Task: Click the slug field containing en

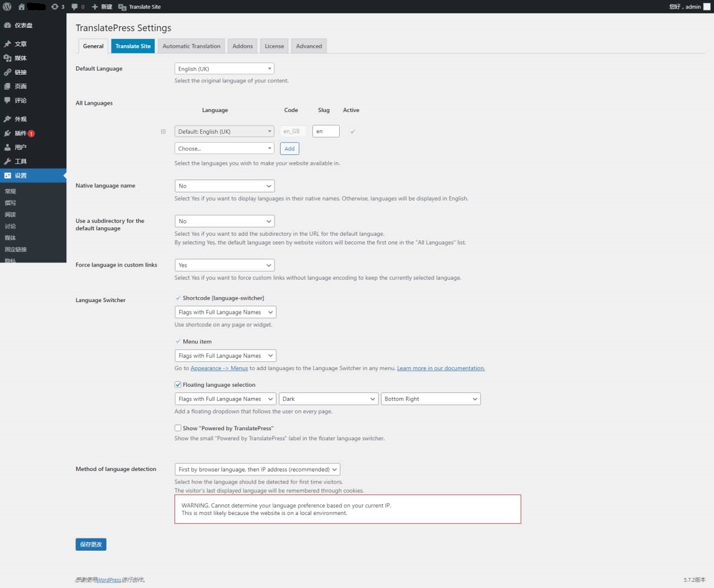Action: point(326,132)
